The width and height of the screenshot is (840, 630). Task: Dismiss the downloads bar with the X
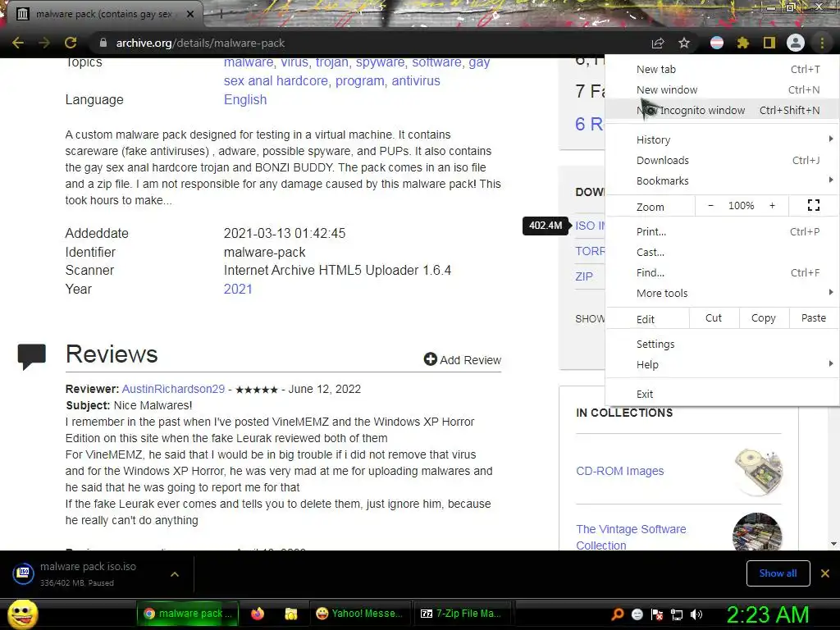(825, 573)
